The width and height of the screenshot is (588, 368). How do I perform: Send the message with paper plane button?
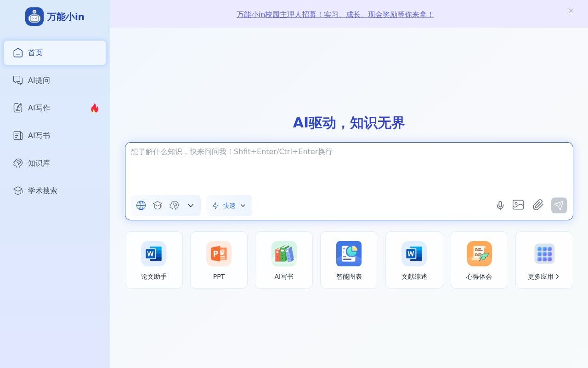(x=559, y=206)
